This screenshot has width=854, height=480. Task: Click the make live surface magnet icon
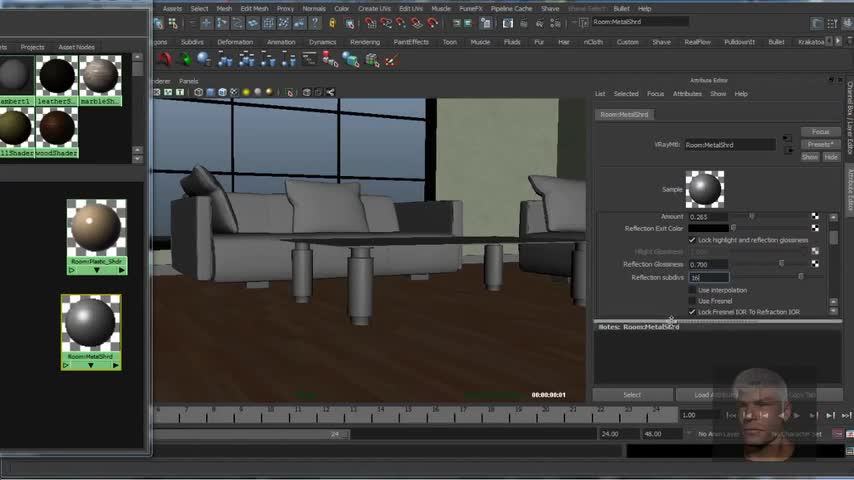[432, 23]
